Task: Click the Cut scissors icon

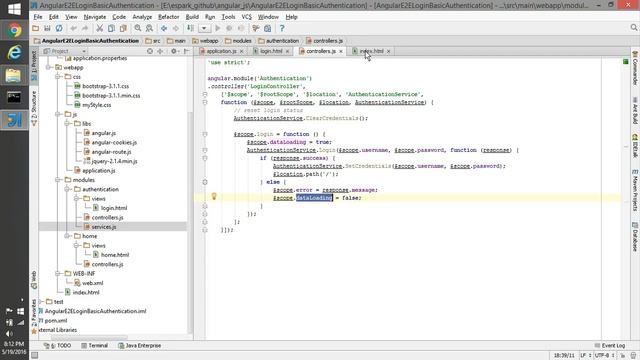Action: pyautogui.click(x=99, y=29)
